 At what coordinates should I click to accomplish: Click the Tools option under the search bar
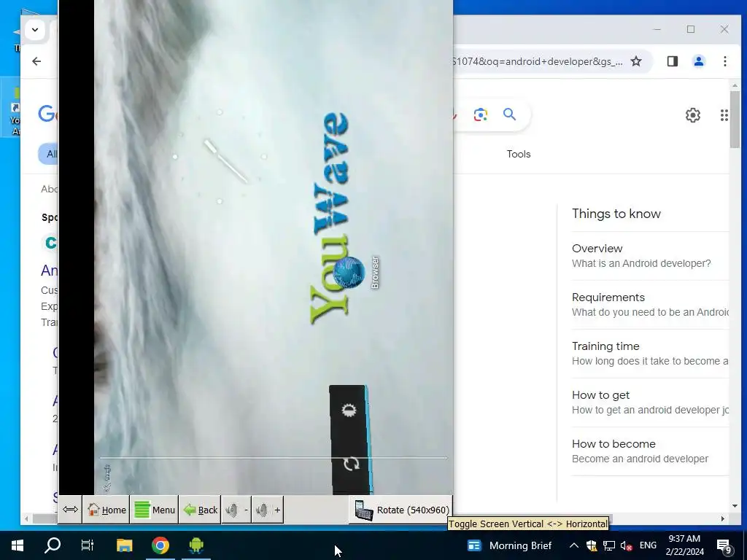pyautogui.click(x=519, y=154)
